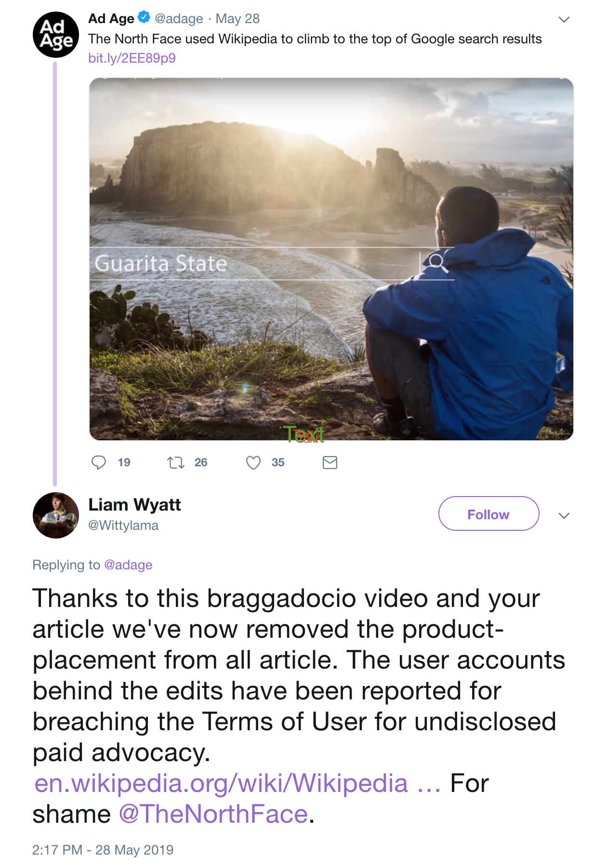The width and height of the screenshot is (607, 868).
Task: Open the @TheNorthFace mention
Action: pyautogui.click(x=213, y=814)
